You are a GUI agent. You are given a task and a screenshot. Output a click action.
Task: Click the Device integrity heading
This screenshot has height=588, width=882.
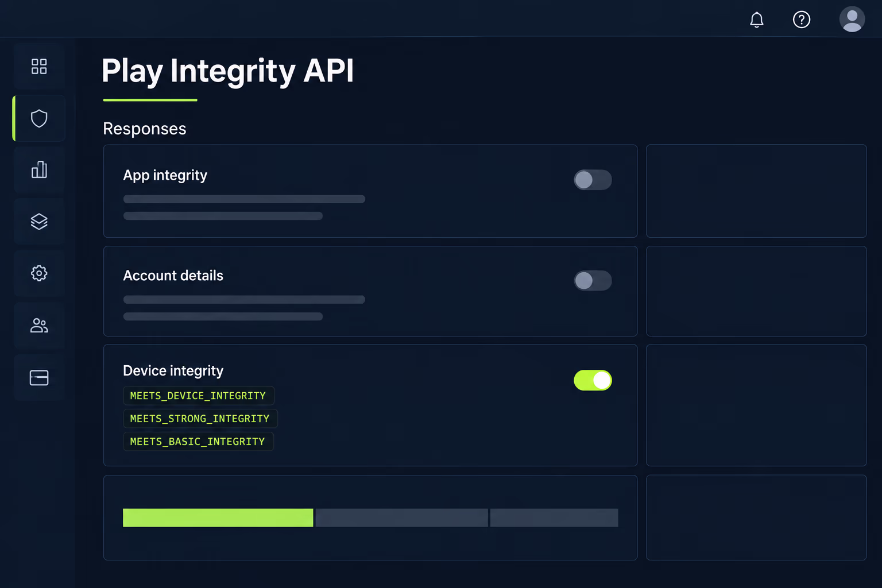173,371
